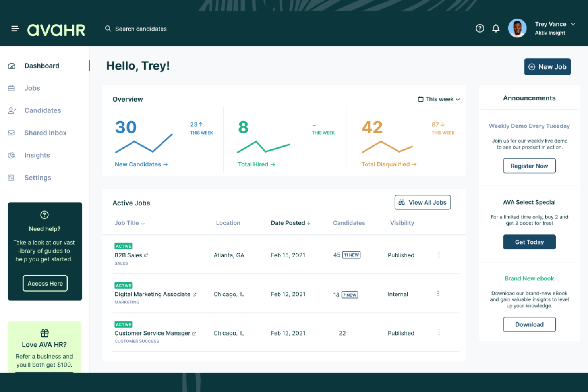Select the Insights icon in sidebar
The image size is (588, 392).
point(11,155)
